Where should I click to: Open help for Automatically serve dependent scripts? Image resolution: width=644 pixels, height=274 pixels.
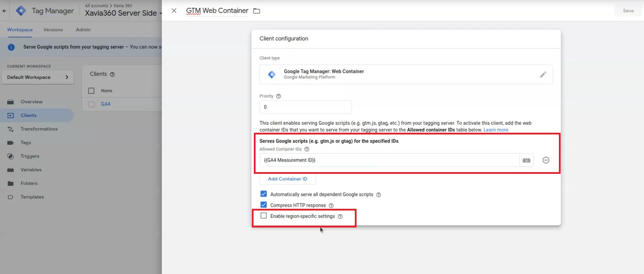click(x=379, y=195)
